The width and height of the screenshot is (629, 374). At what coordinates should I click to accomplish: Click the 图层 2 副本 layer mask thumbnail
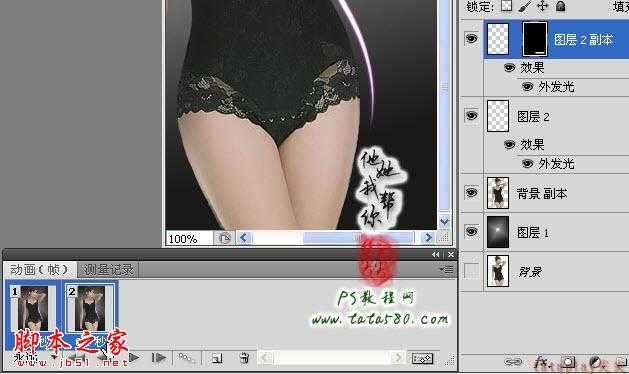coord(535,39)
